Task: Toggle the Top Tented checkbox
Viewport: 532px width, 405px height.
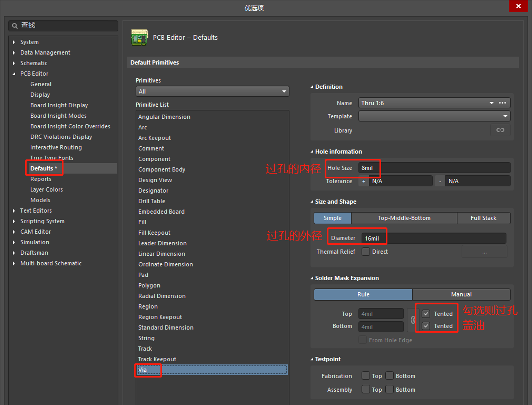Action: (x=426, y=314)
